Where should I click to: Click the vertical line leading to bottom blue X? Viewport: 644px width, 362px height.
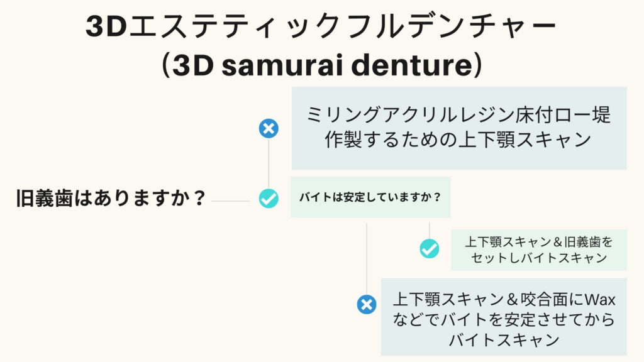367,259
